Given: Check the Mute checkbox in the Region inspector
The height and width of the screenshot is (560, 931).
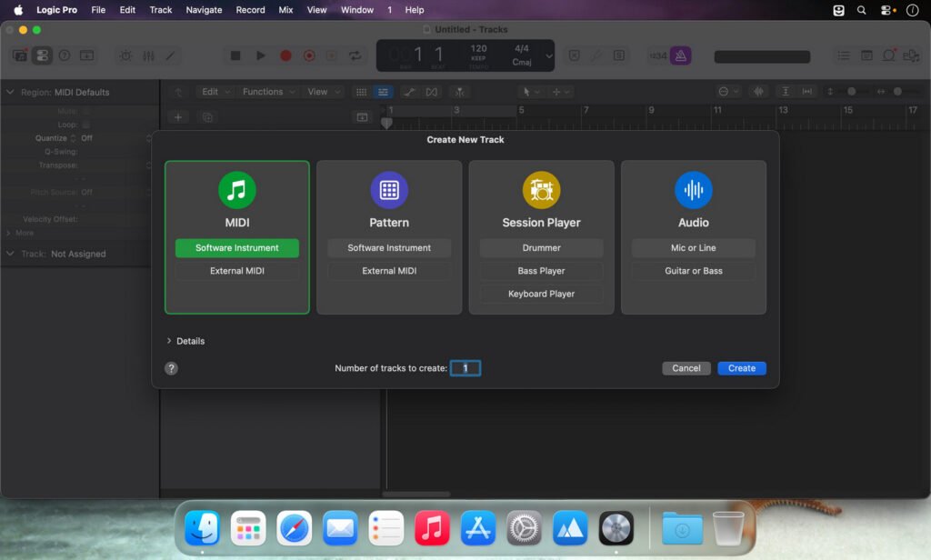Looking at the screenshot, I should [86, 111].
